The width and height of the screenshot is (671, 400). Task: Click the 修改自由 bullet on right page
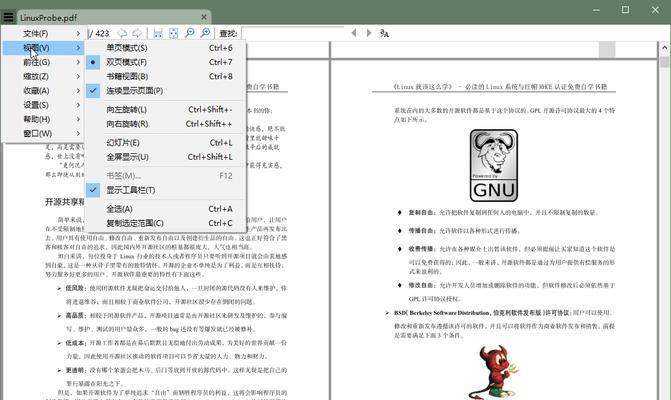421,285
